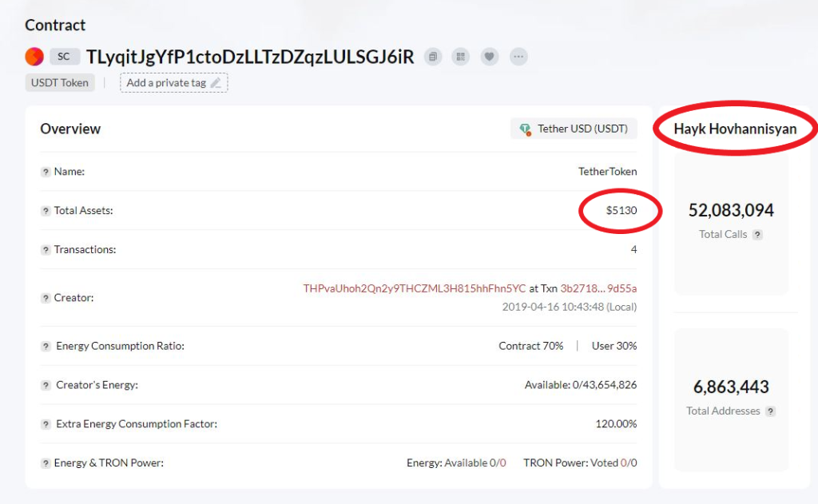Viewport: 818px width, 504px height.
Task: Open help icon next to Energy Consumption Ratio
Action: coord(46,347)
